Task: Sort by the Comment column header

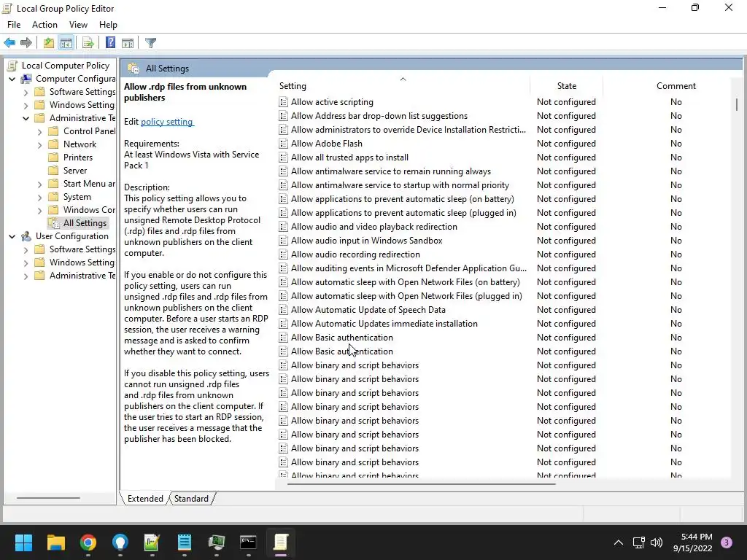Action: click(x=676, y=86)
